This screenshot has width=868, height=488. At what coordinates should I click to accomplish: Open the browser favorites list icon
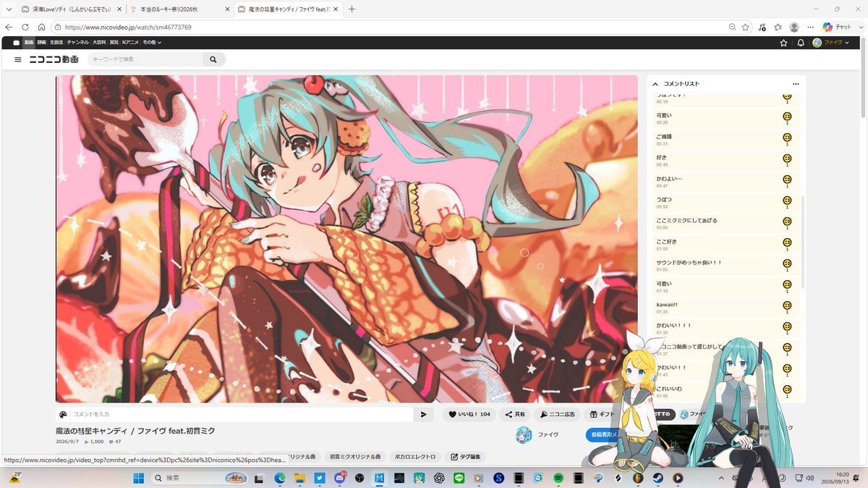click(x=778, y=27)
